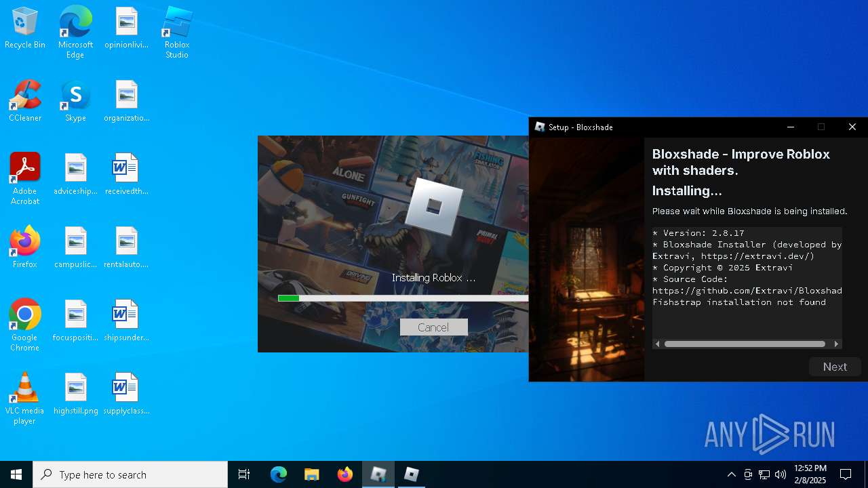Close the Setup - Bloxshade window
This screenshot has height=488, width=868.
tap(852, 127)
